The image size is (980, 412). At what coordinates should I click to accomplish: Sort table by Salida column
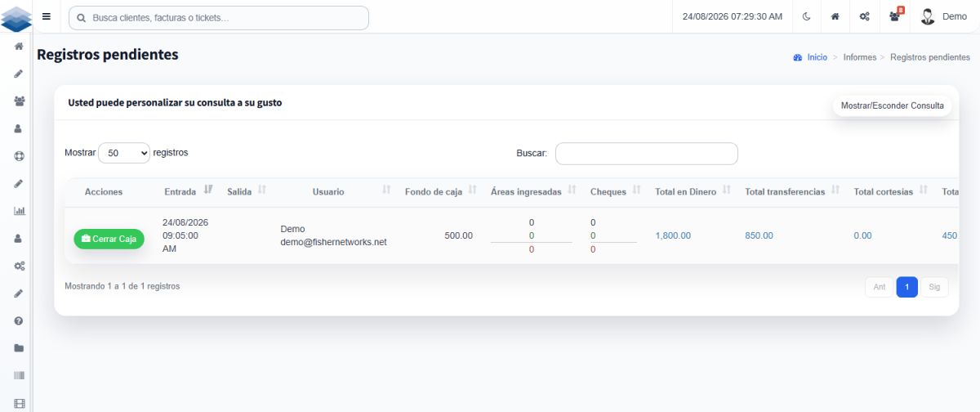click(x=247, y=191)
